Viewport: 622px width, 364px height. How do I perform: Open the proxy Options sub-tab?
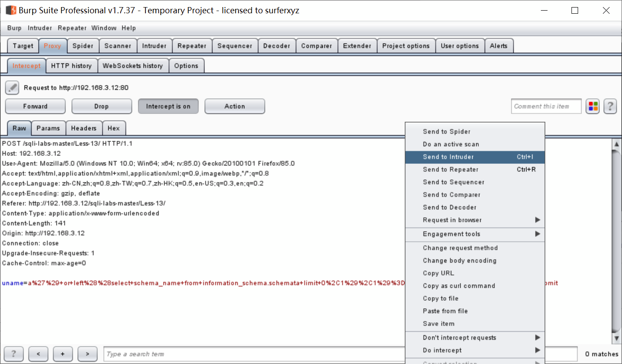point(186,66)
